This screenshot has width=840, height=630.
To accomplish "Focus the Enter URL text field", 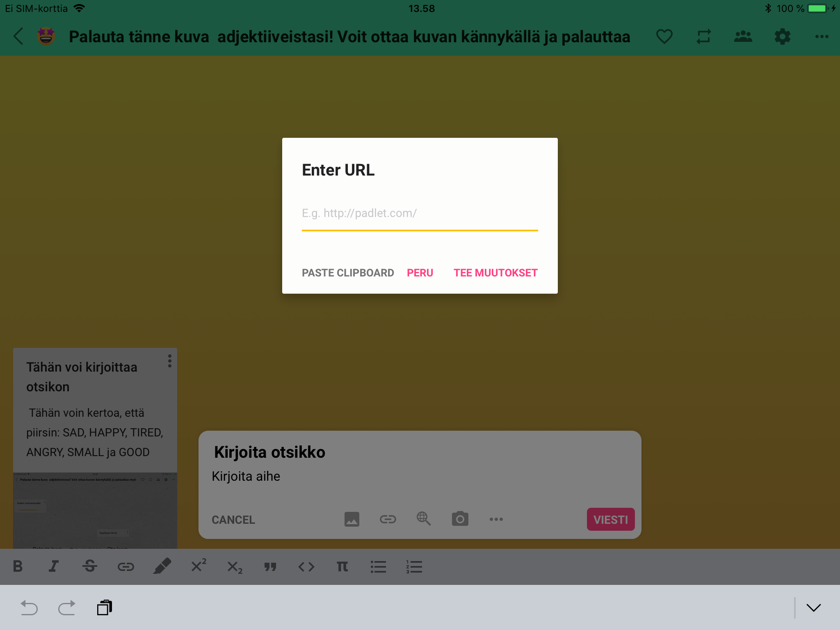I will pyautogui.click(x=420, y=213).
